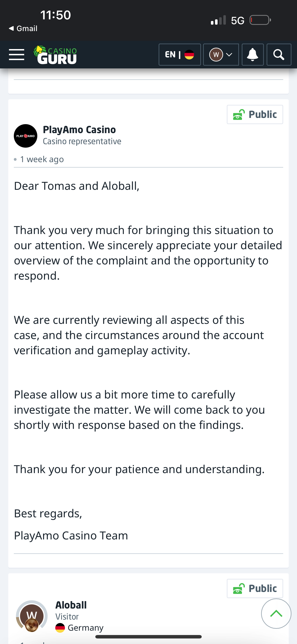Tap the Germany country label under Aloball
Image resolution: width=297 pixels, height=644 pixels.
[85, 628]
